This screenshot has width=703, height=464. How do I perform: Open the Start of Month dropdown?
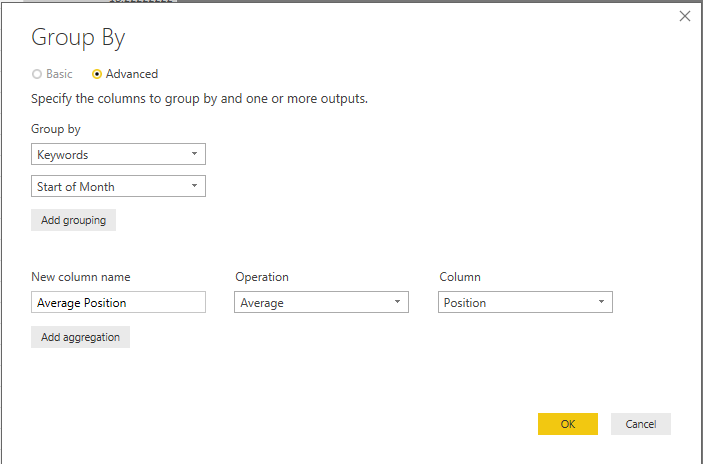coord(118,186)
